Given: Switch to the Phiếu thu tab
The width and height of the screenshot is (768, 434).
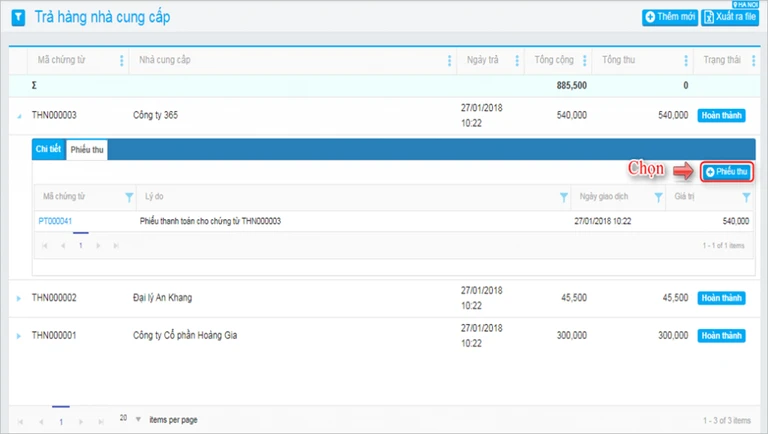Looking at the screenshot, I should pos(87,150).
